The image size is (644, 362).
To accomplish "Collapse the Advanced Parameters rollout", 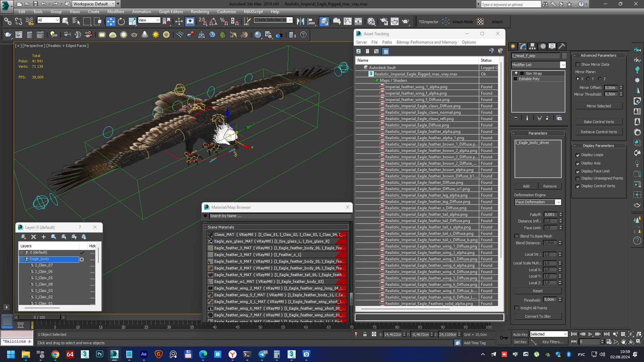I will tap(575, 55).
